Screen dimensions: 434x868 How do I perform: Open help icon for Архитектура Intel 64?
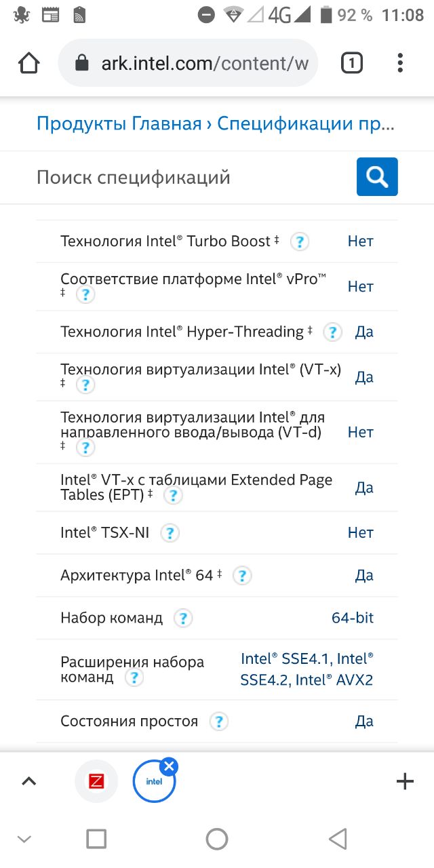(242, 576)
